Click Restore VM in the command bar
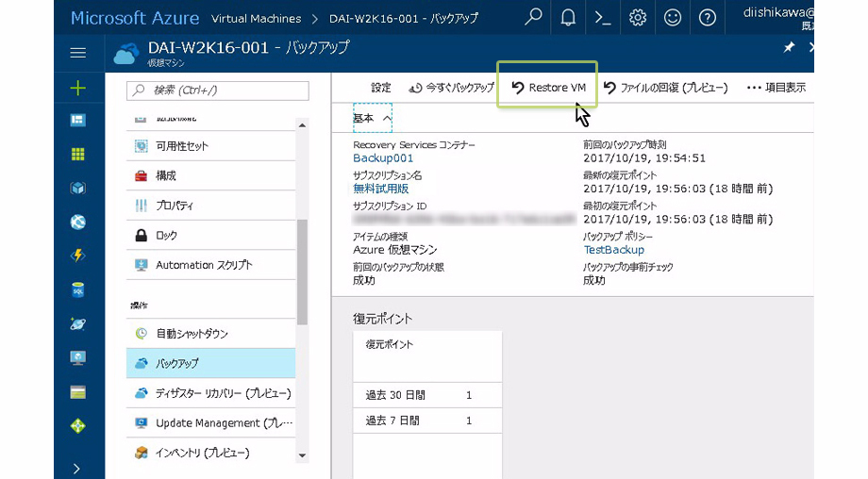This screenshot has width=868, height=479. click(548, 88)
